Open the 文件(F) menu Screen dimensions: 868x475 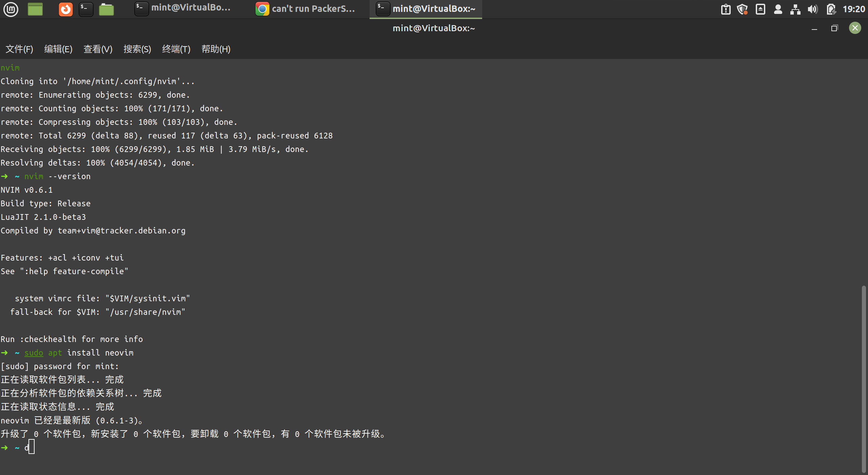19,49
